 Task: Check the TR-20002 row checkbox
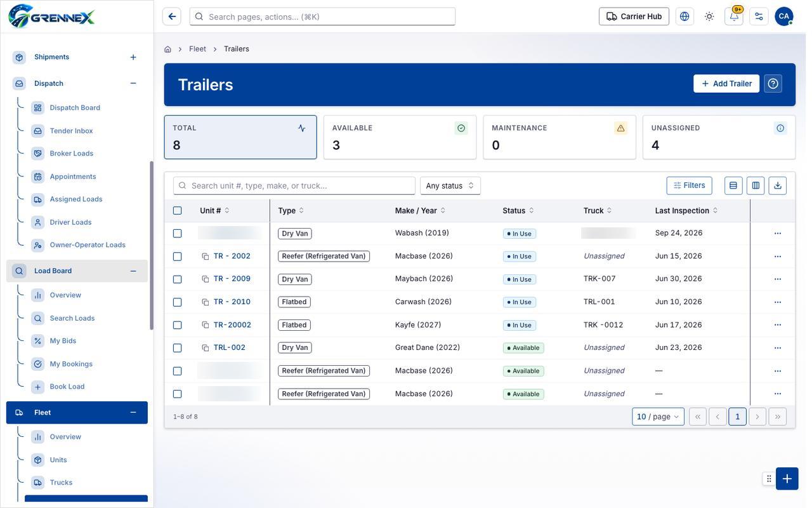pos(178,325)
